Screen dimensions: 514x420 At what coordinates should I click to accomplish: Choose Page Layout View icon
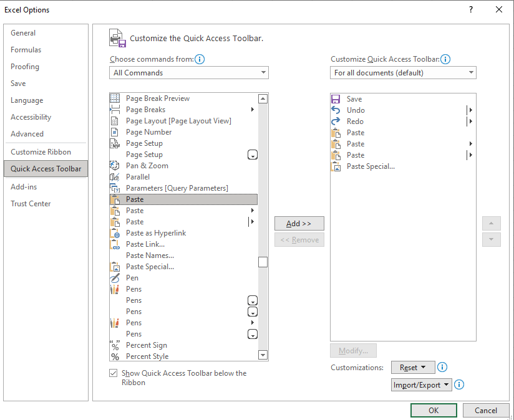pos(115,121)
